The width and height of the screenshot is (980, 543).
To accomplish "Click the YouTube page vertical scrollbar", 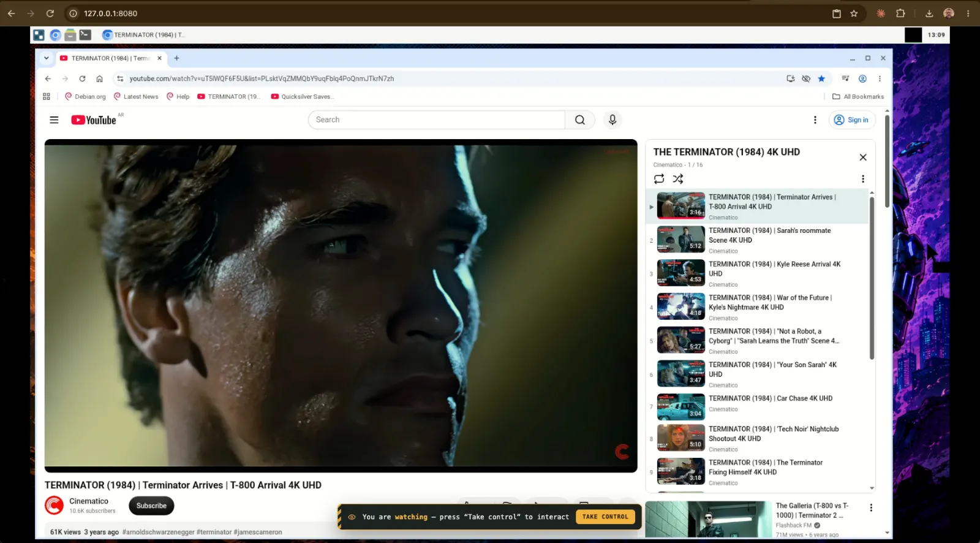I will point(887,161).
